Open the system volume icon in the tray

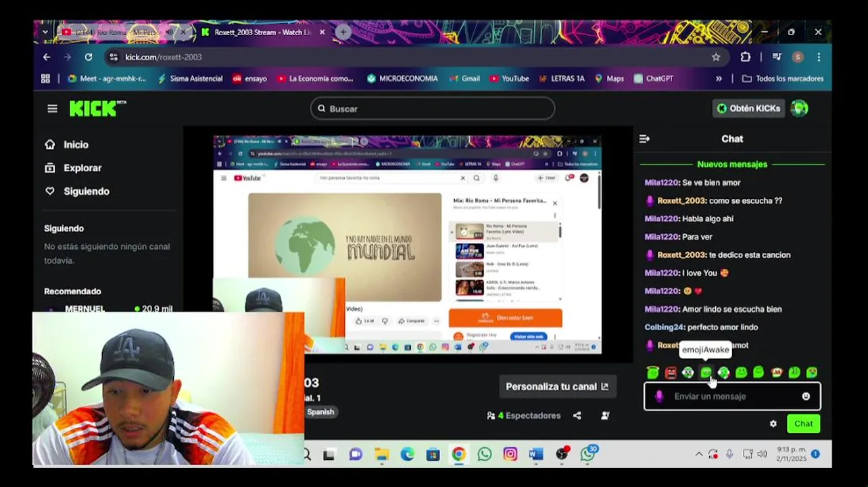[x=762, y=454]
